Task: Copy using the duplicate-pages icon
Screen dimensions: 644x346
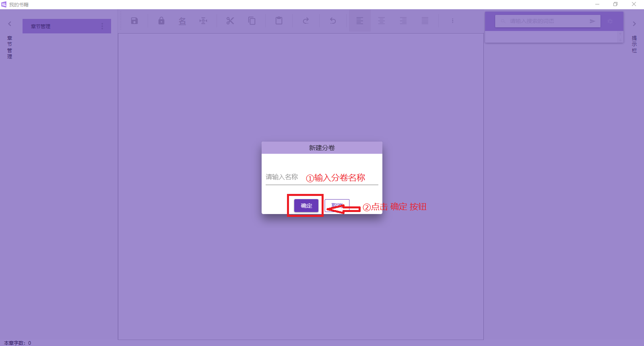Action: coord(252,21)
